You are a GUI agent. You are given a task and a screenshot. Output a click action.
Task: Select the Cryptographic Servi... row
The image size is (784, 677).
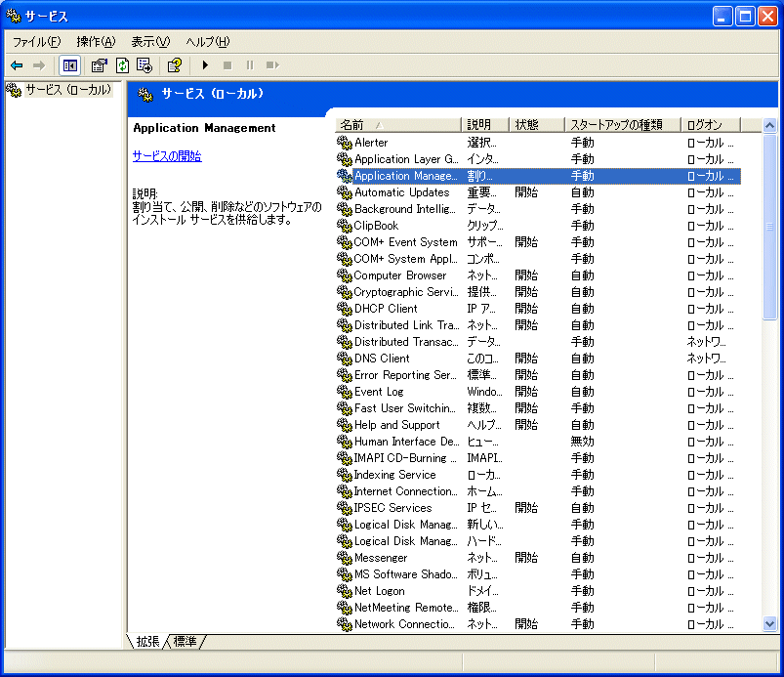tap(538, 292)
